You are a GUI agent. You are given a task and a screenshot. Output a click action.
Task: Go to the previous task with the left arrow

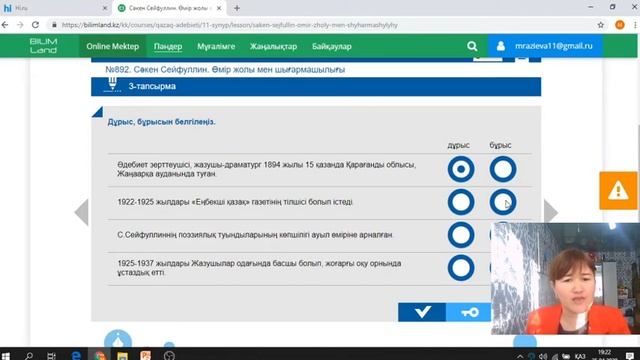82,212
